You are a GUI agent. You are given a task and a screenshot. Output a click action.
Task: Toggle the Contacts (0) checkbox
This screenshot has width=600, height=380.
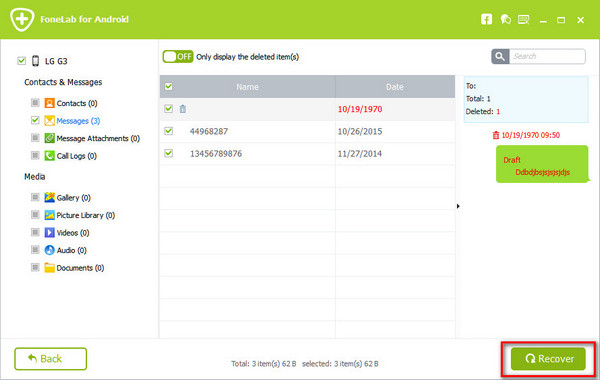pyautogui.click(x=35, y=103)
